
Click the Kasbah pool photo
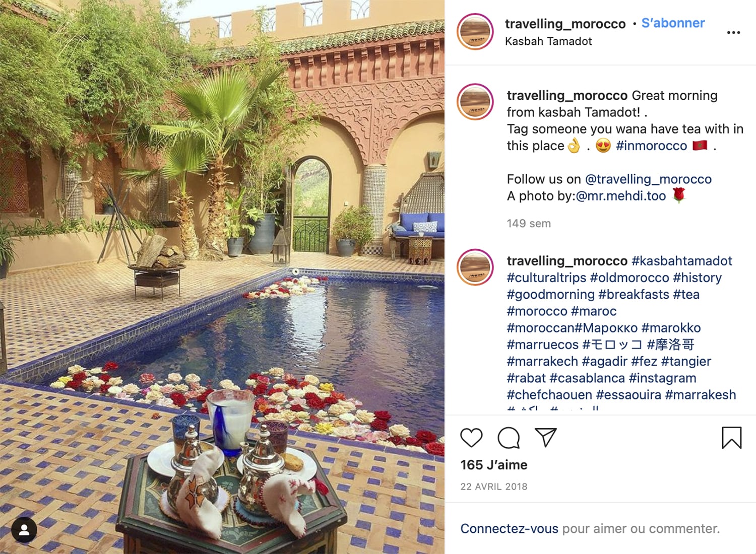222,277
